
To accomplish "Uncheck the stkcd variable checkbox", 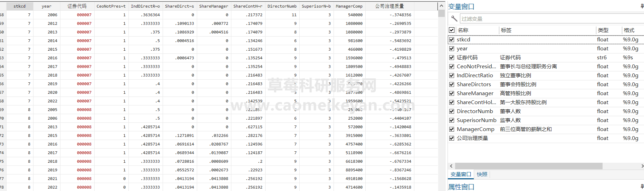I will (x=452, y=40).
